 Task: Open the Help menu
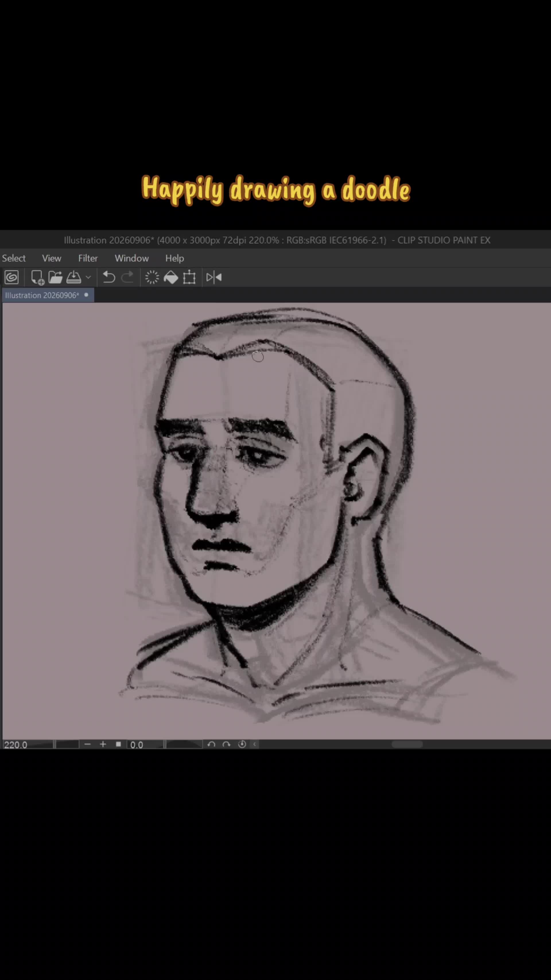click(x=174, y=258)
